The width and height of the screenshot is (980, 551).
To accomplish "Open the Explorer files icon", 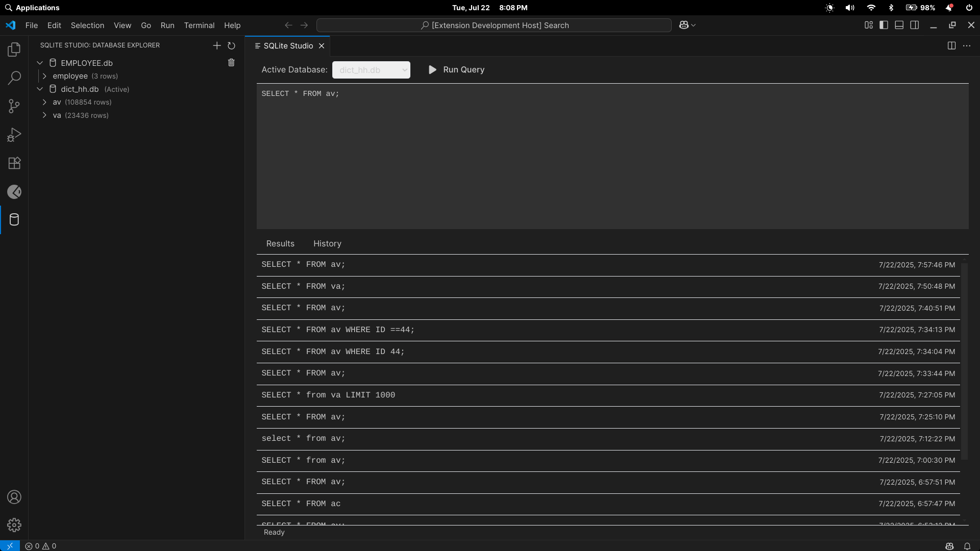I will coord(14,49).
